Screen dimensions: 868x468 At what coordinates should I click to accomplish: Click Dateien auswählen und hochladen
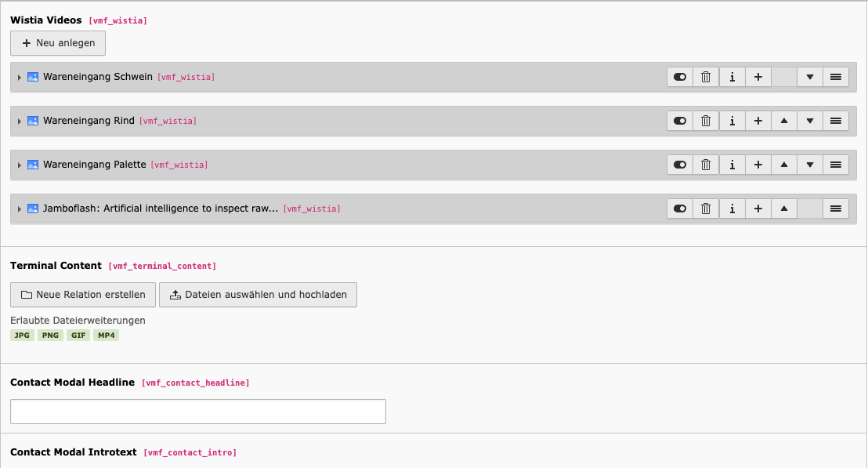pyautogui.click(x=258, y=295)
